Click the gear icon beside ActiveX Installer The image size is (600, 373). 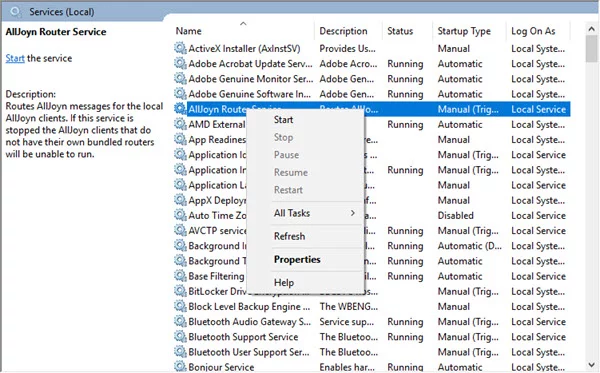pos(180,48)
